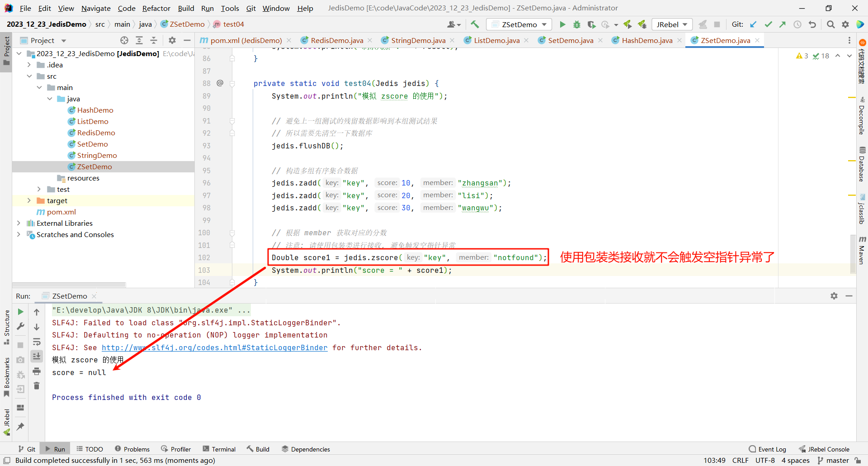Open the Profiler tool window
The image size is (868, 466).
176,449
